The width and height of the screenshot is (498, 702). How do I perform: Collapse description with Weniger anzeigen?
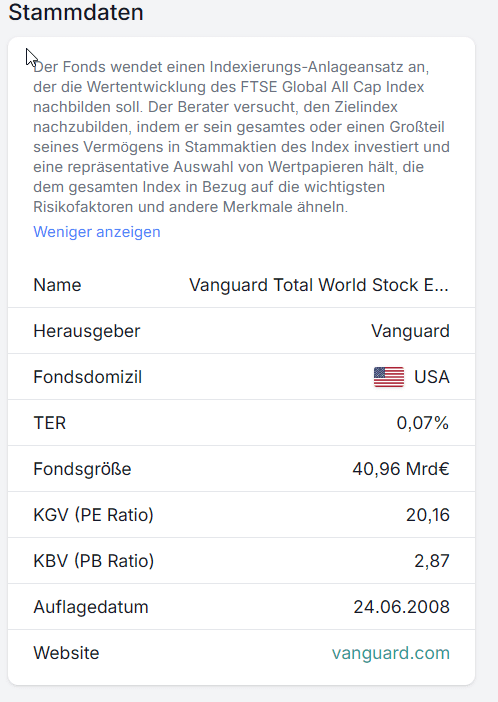click(x=97, y=232)
